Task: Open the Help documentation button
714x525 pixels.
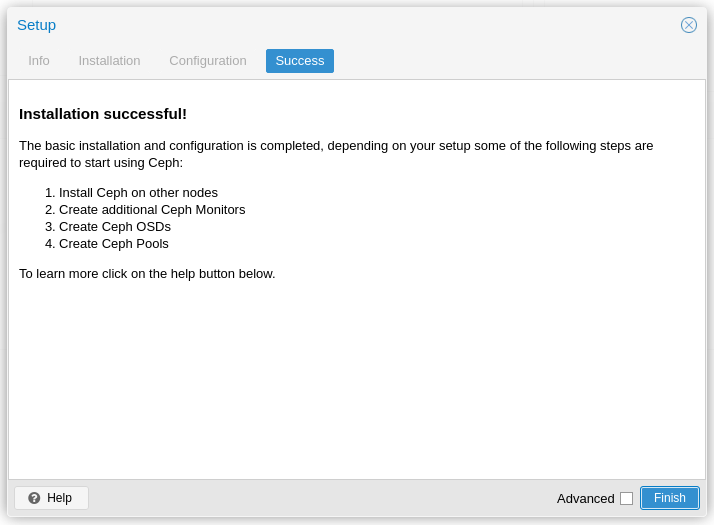Action: click(x=52, y=498)
